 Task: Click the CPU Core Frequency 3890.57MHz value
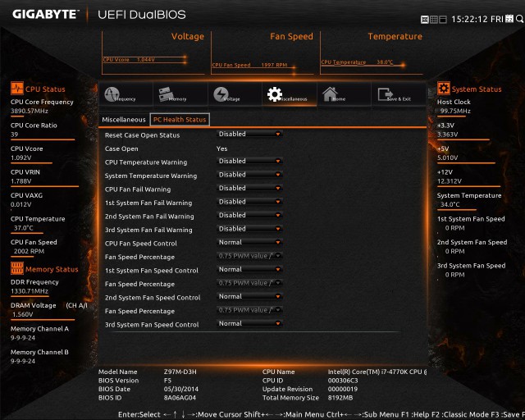[x=30, y=111]
